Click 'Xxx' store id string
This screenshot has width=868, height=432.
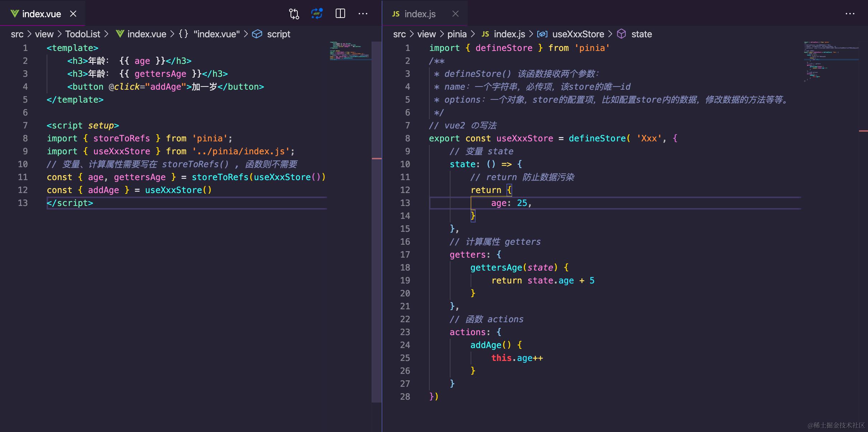649,138
